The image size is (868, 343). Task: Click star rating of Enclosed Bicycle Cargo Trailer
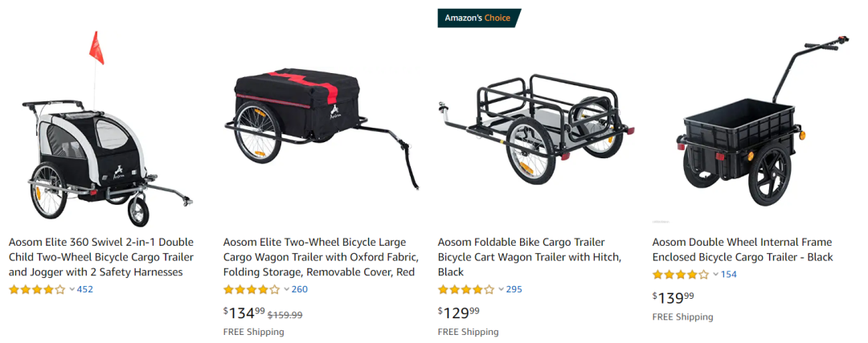pyautogui.click(x=681, y=275)
